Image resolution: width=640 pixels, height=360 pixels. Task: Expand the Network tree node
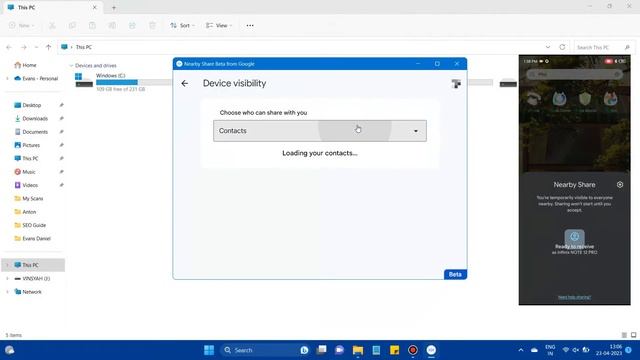tap(7, 292)
